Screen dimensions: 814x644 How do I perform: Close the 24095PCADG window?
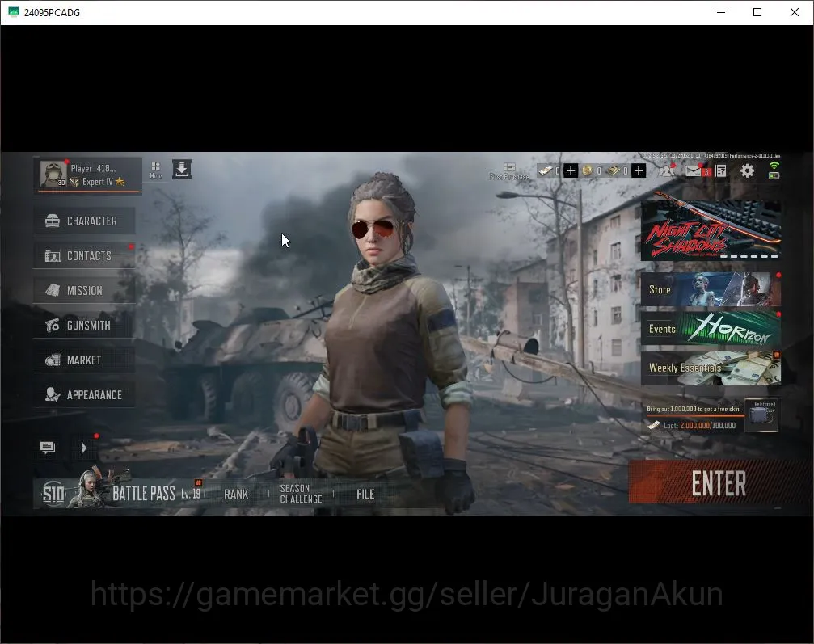point(795,12)
